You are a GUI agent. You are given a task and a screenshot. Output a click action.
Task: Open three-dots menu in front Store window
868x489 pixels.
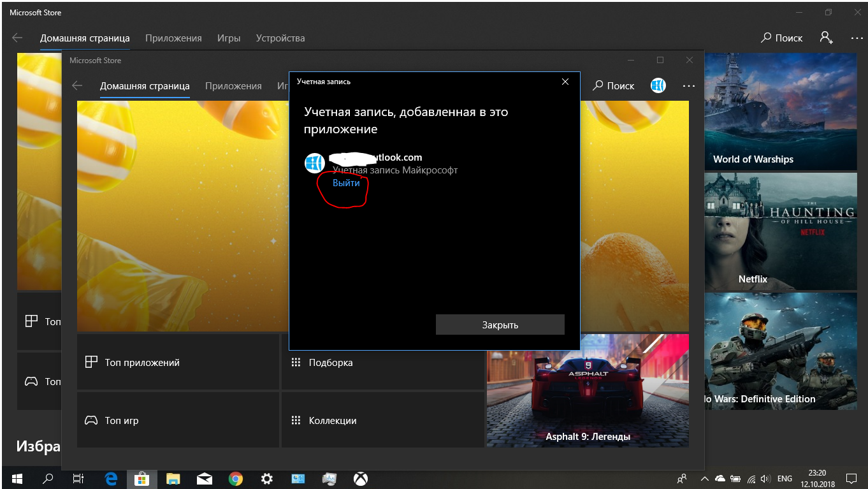point(689,85)
